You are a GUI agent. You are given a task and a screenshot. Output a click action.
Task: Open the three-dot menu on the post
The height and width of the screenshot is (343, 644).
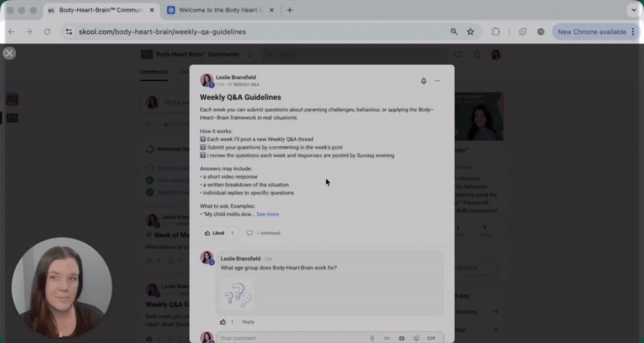pyautogui.click(x=437, y=81)
